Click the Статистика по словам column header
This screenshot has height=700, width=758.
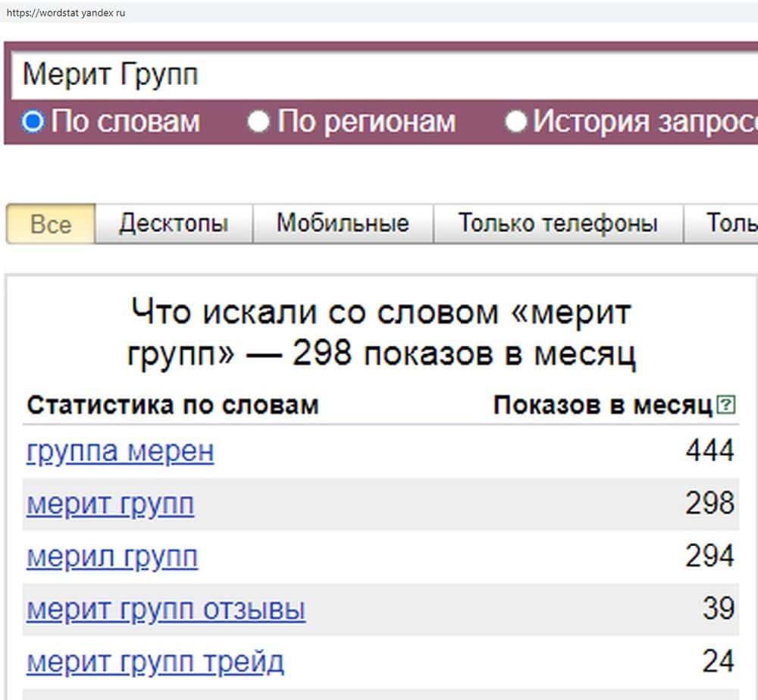[x=173, y=405]
